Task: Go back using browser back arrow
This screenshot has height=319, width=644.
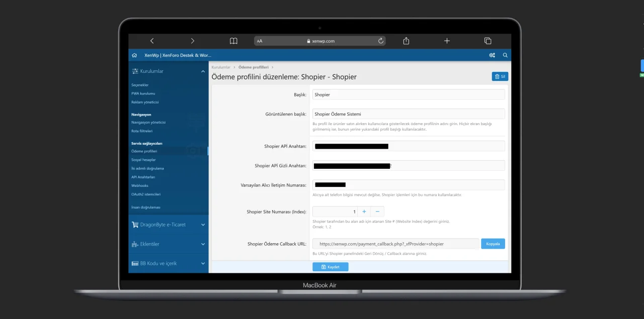Action: tap(152, 41)
